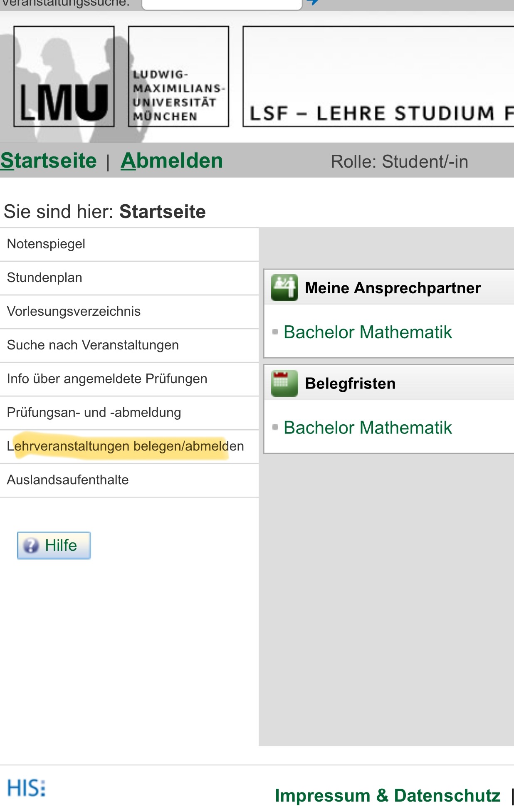Select Prüfungsan- und -abmeldung
The height and width of the screenshot is (812, 514).
coord(94,413)
